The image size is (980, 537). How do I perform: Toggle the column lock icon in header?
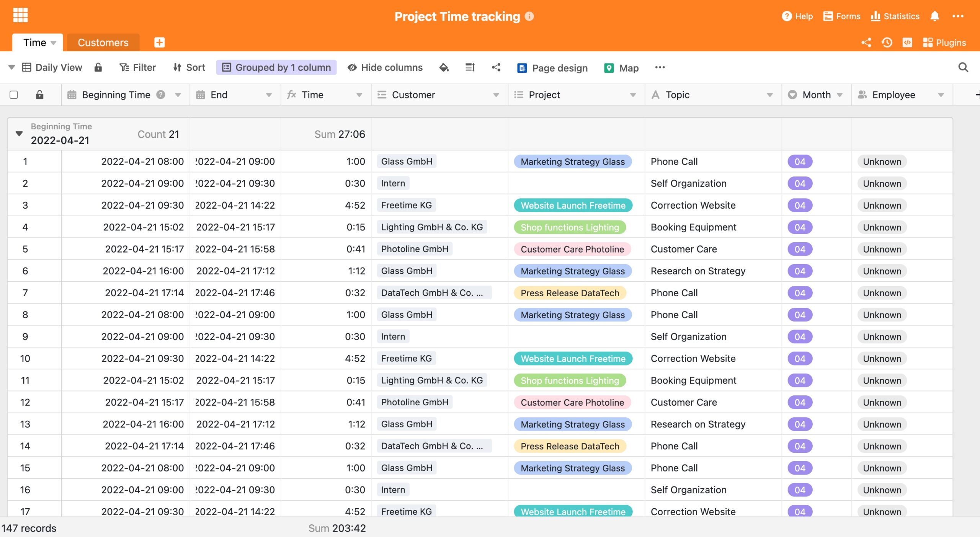tap(39, 95)
